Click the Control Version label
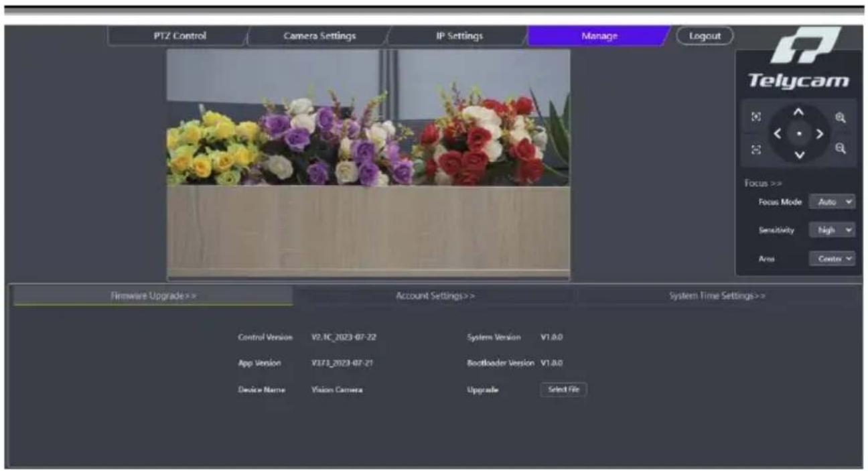The width and height of the screenshot is (868, 471). [x=265, y=337]
